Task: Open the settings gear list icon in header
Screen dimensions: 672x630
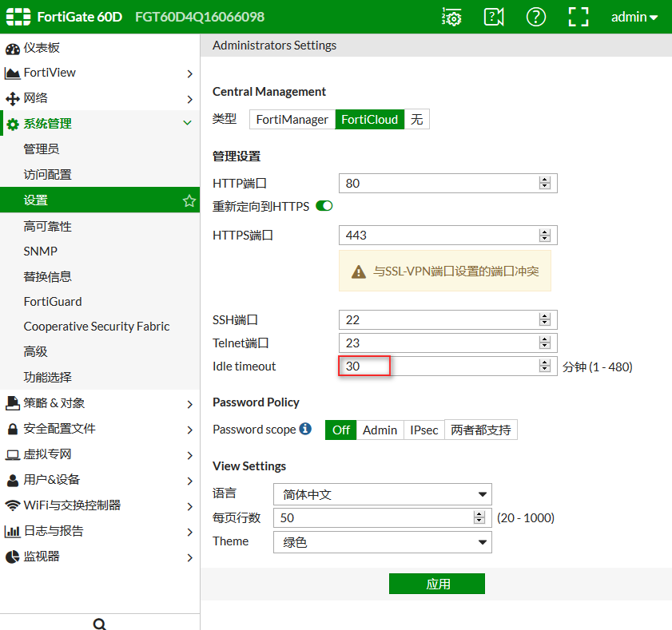Action: coord(451,17)
